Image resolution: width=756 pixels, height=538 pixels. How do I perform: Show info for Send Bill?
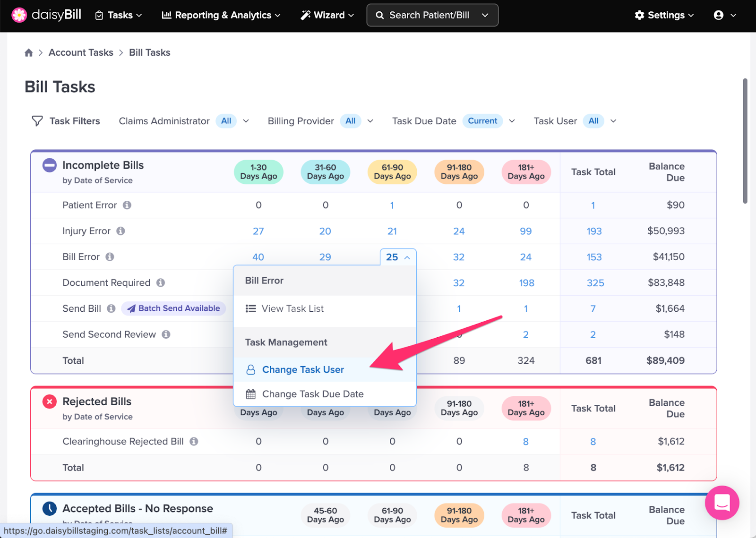click(x=111, y=308)
